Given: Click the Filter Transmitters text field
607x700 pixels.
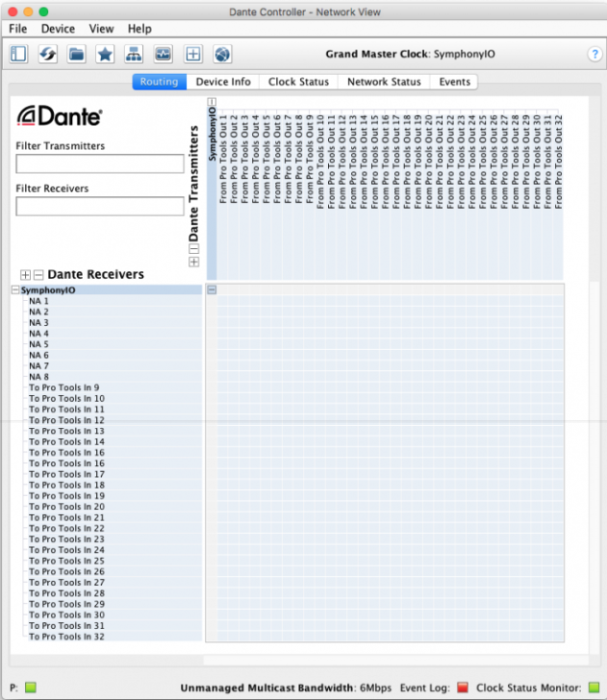Looking at the screenshot, I should tap(100, 163).
